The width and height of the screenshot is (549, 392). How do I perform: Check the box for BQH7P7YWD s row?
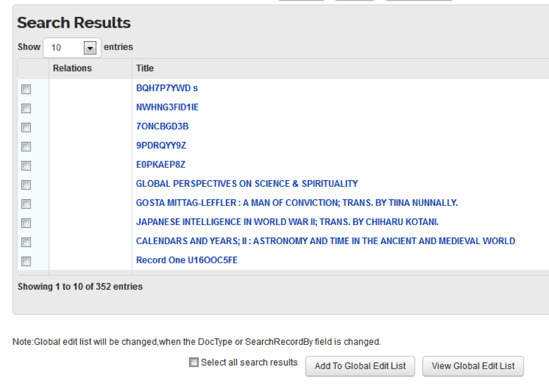click(x=26, y=89)
